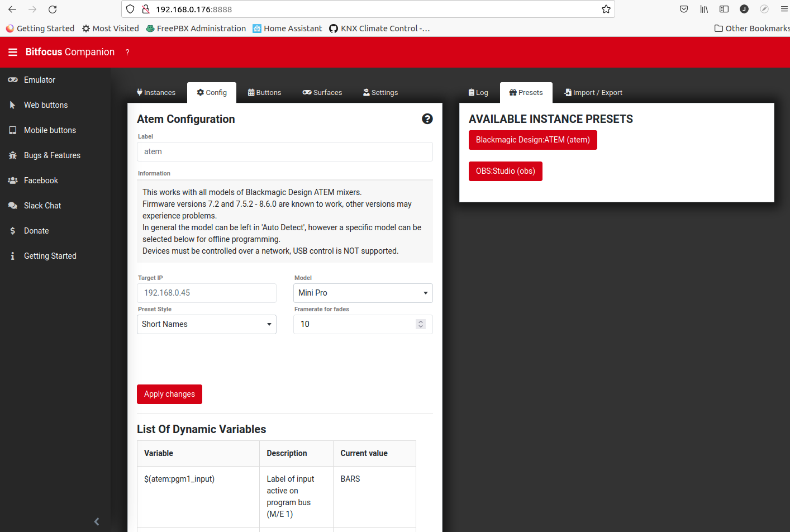Screen dimensions: 790x532
Task: Open the Getting Started bookmark in bookmarks bar
Action: pyautogui.click(x=40, y=28)
